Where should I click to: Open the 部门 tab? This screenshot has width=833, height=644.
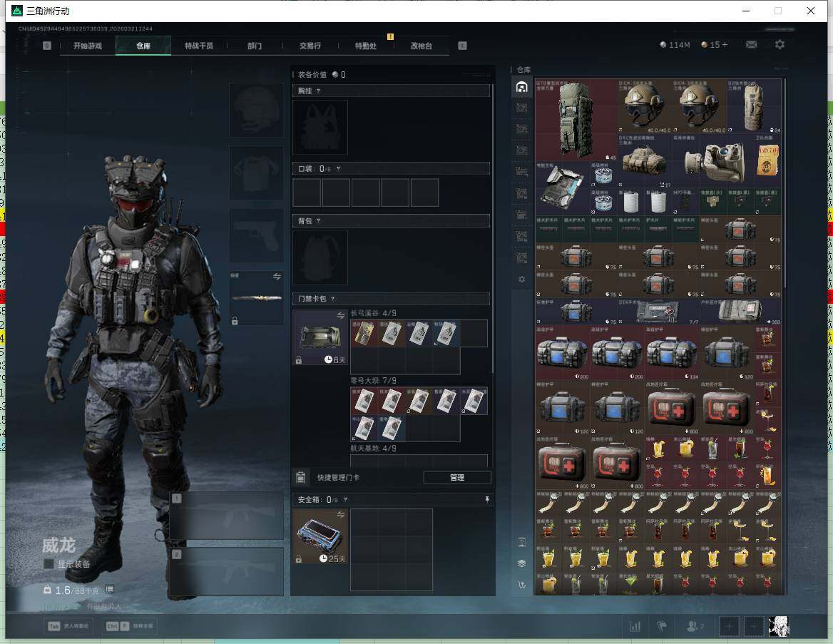(255, 46)
